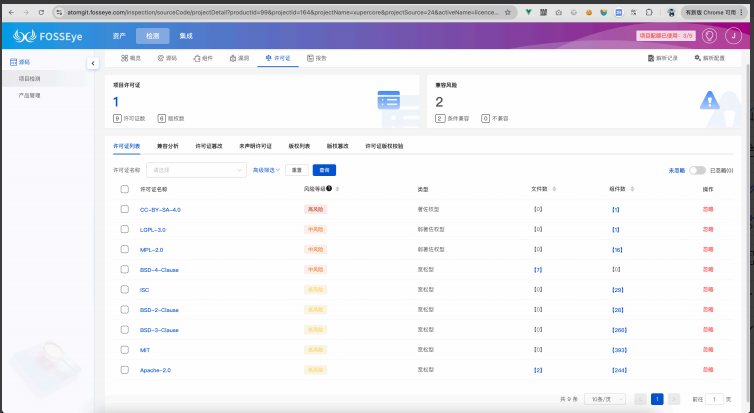Check the MPL-2.0 row checkbox

pyautogui.click(x=125, y=249)
